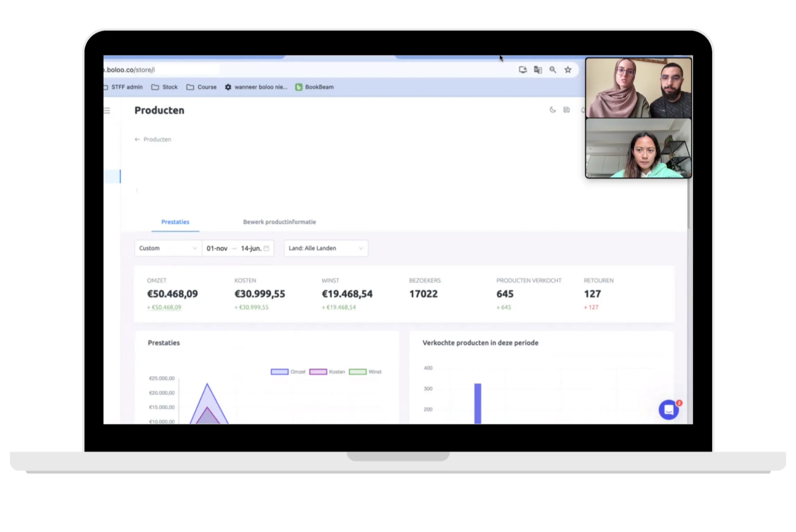The height and width of the screenshot is (532, 796).
Task: Open the Custom period dropdown
Action: (x=168, y=248)
